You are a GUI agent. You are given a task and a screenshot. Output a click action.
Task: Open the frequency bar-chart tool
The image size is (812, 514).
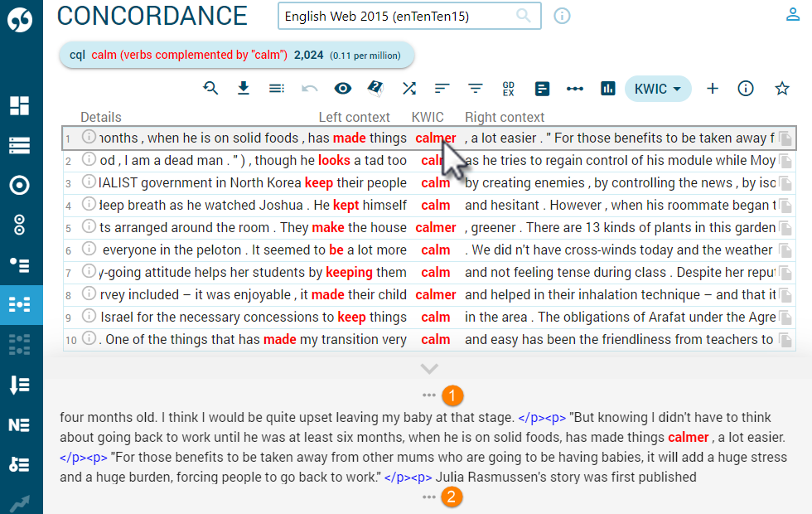coord(607,89)
